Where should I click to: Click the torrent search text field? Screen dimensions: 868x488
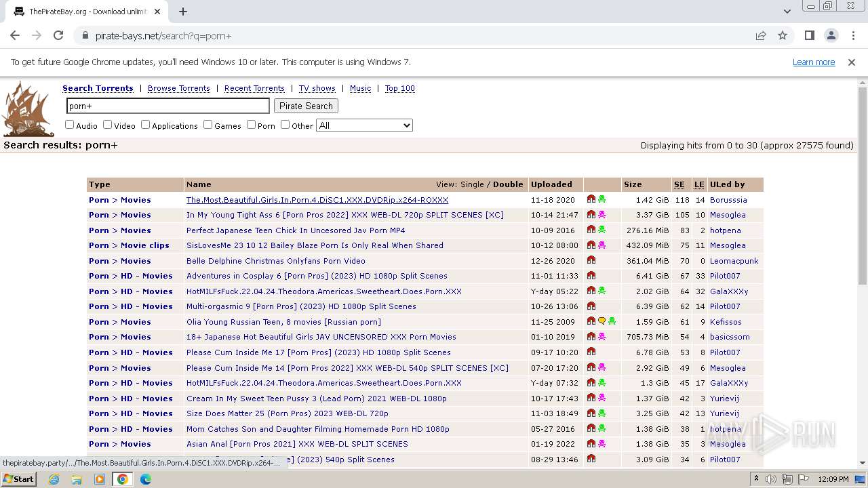168,106
